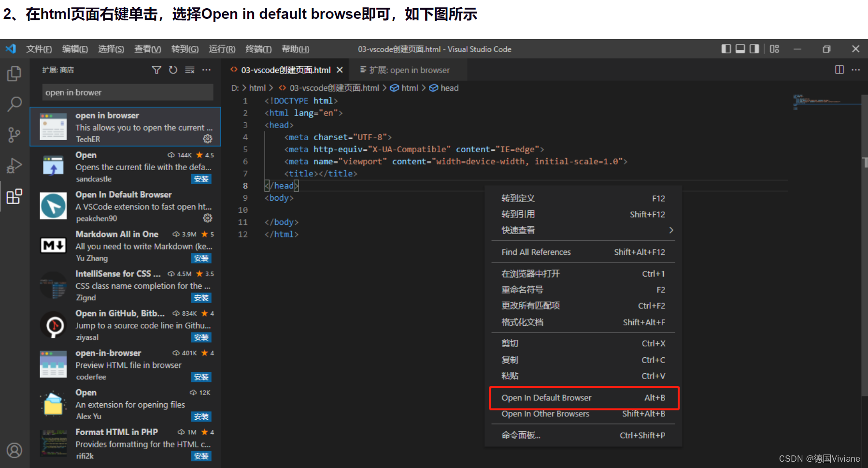
Task: Open the 帮助(H) menu
Action: pyautogui.click(x=296, y=49)
